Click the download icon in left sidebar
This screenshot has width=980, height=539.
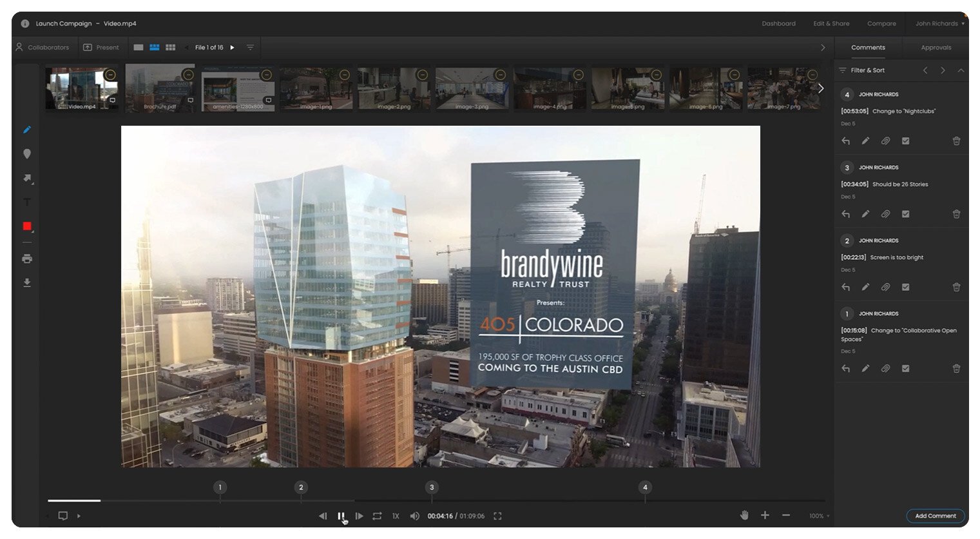pyautogui.click(x=27, y=282)
